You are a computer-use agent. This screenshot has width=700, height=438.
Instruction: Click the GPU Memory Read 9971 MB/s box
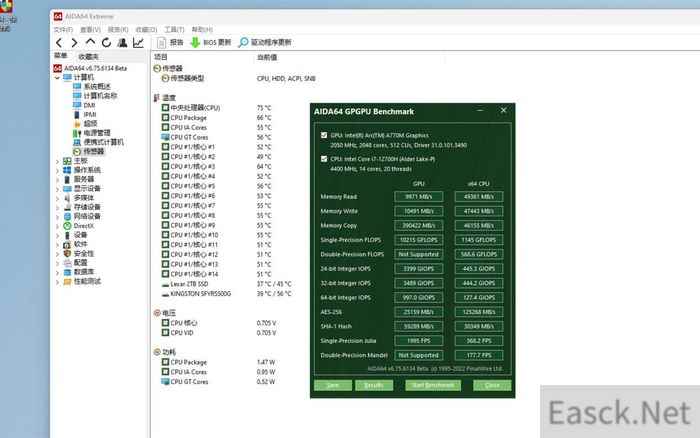(x=419, y=196)
